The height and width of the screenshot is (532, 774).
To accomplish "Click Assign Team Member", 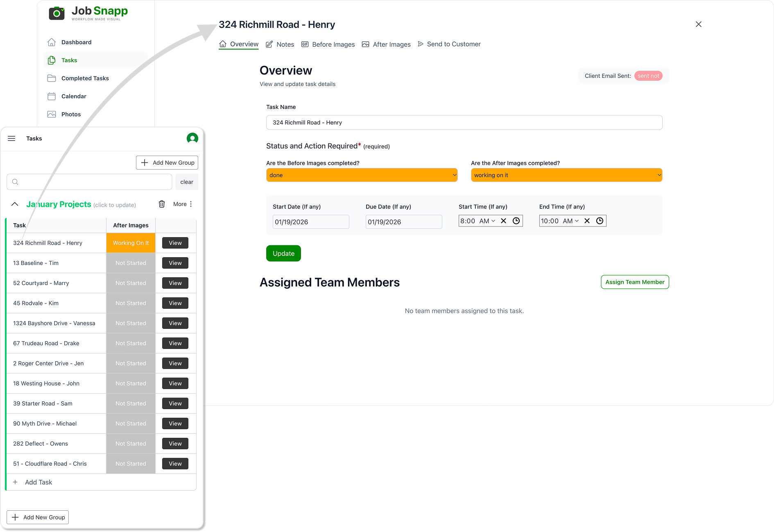I will [634, 282].
